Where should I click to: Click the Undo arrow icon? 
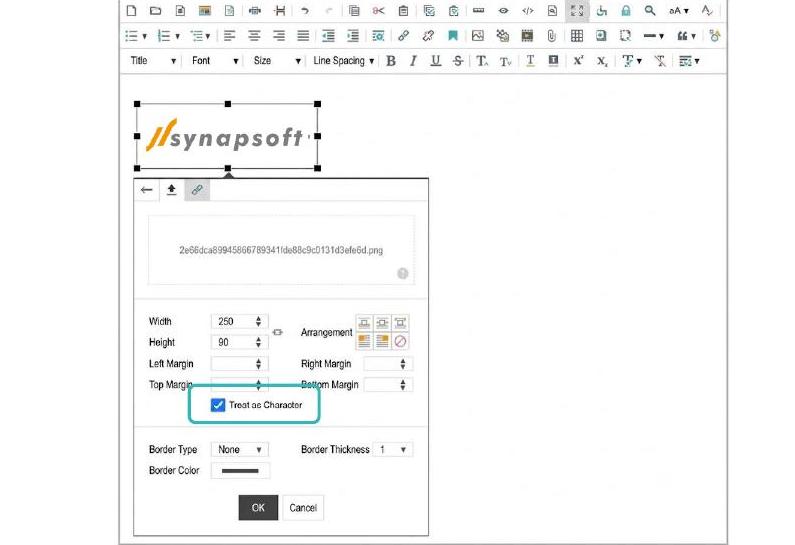pyautogui.click(x=305, y=11)
